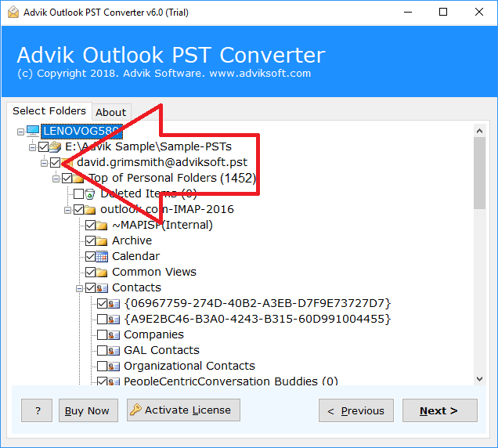The image size is (498, 448).
Task: Collapse the outlook.com-IMAP-2016 node
Action: tap(67, 211)
